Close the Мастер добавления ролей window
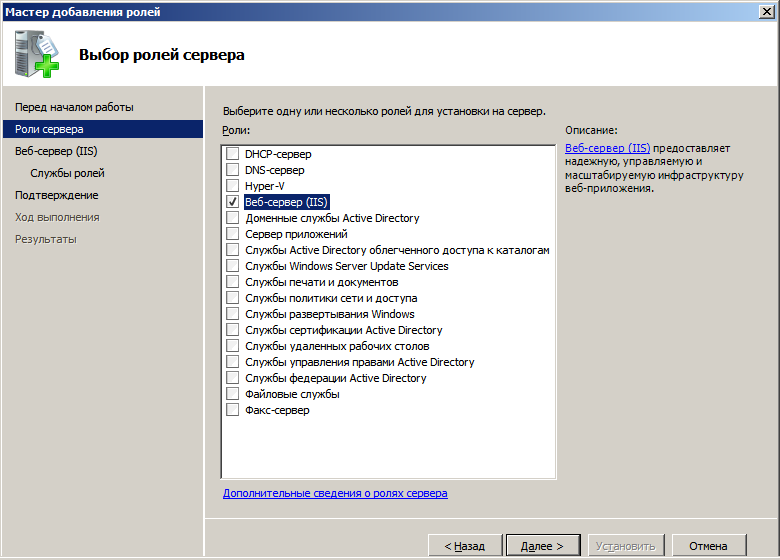Image resolution: width=780 pixels, height=560 pixels. pyautogui.click(x=767, y=11)
